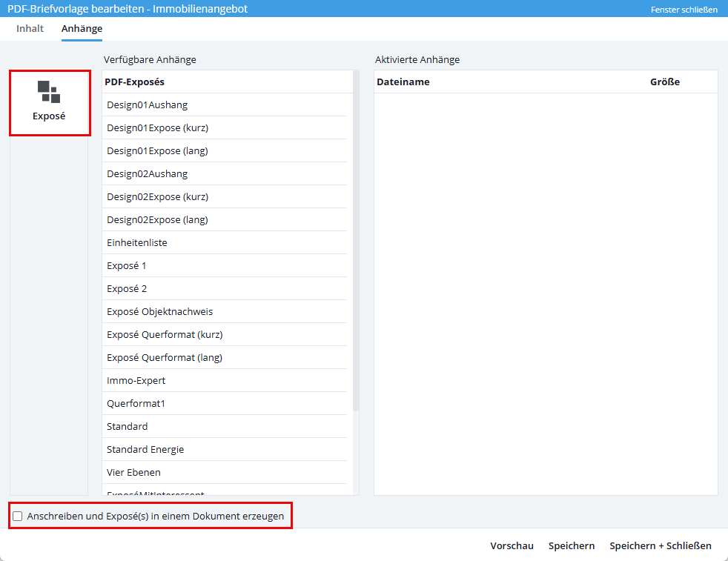Choose Design01Expose (kurz) entry
Image resolution: width=728 pixels, height=561 pixels.
coord(225,127)
